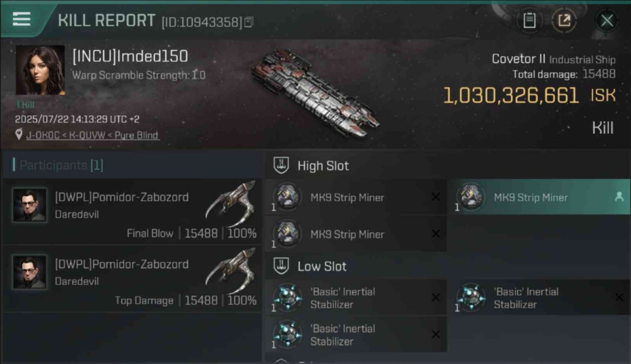This screenshot has width=631, height=364.
Task: Open the clipboard icon in header
Action: point(529,20)
